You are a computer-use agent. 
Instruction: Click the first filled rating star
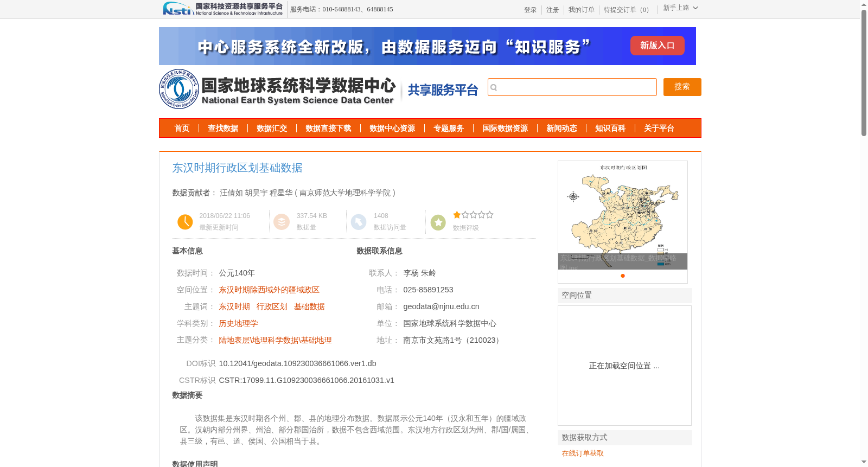pos(457,215)
